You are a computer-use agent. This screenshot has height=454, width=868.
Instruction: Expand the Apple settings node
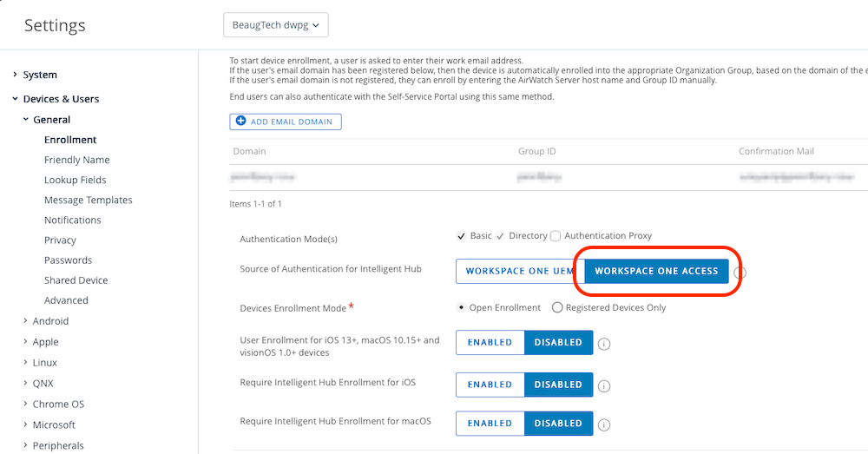25,342
